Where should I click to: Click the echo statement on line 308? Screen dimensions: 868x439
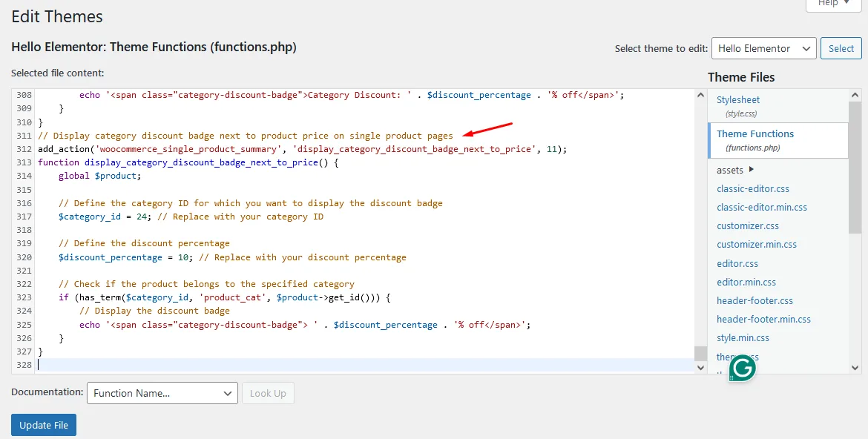click(x=352, y=95)
